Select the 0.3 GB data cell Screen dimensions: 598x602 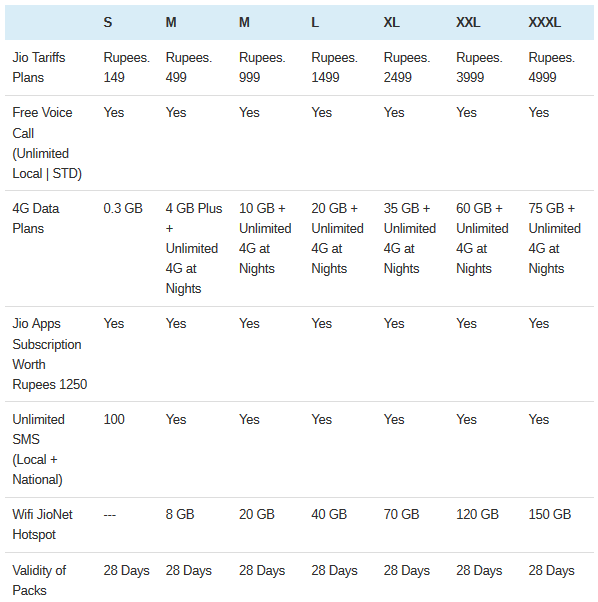click(123, 208)
